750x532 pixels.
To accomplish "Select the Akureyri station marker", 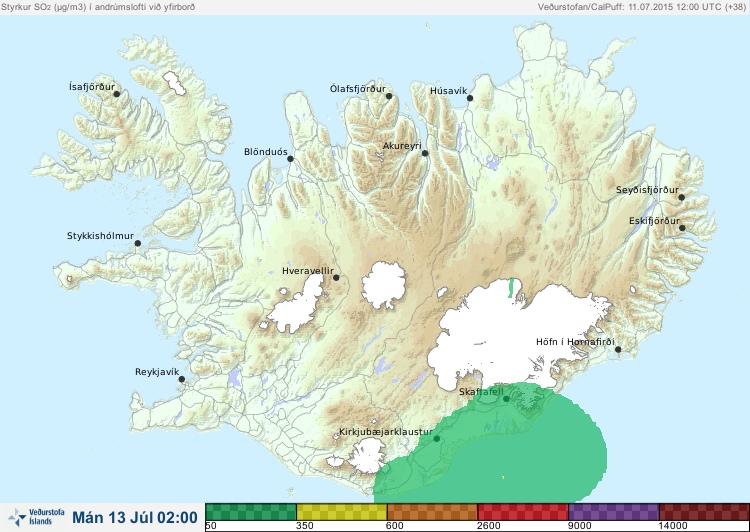I will 425,153.
